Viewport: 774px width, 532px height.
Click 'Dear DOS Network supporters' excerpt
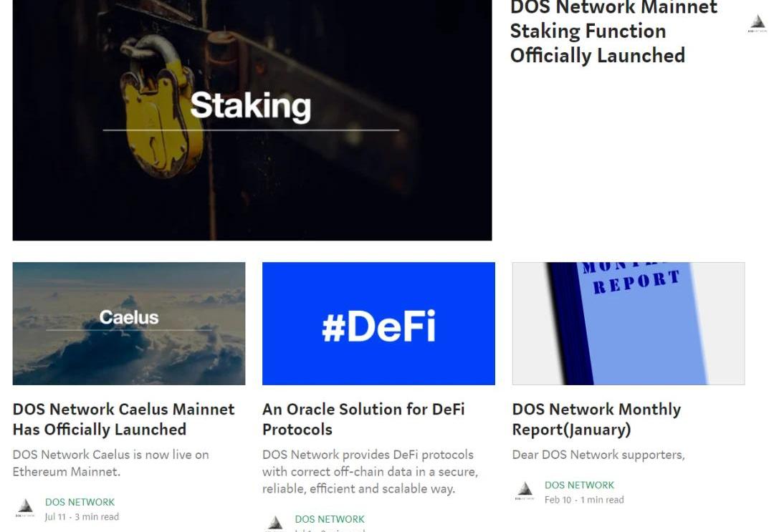(x=598, y=455)
